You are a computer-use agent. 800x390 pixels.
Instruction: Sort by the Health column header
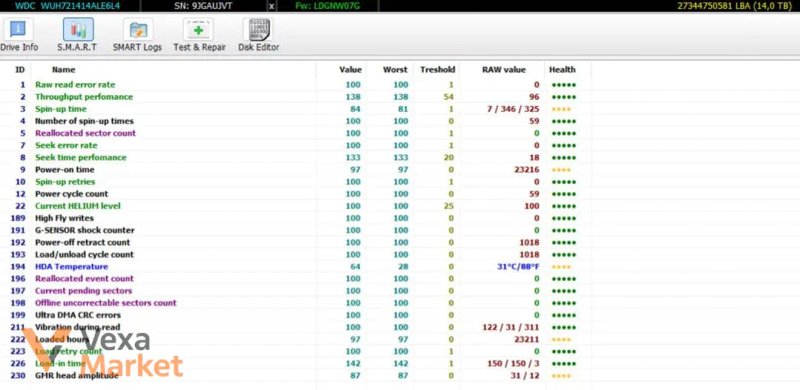pos(562,70)
